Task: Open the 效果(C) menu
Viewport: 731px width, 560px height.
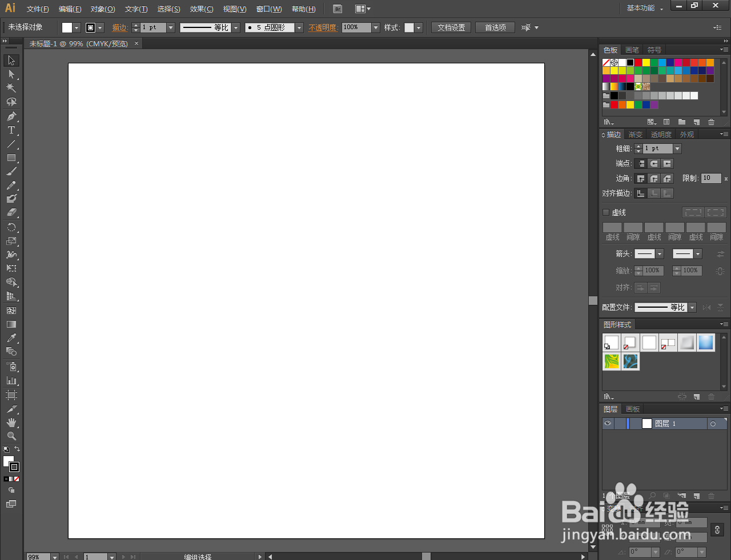Action: tap(202, 9)
